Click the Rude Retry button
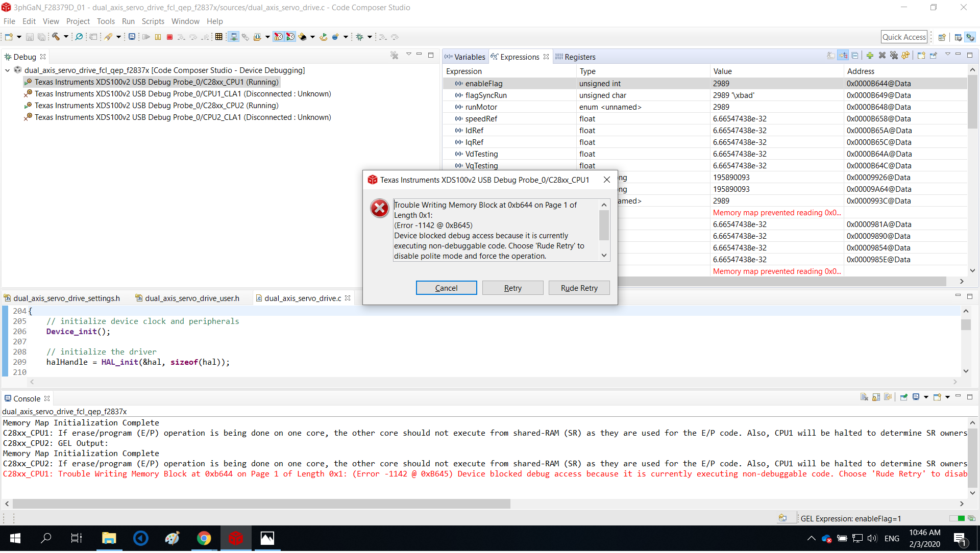Screen dimensions: 980x553 (579, 288)
